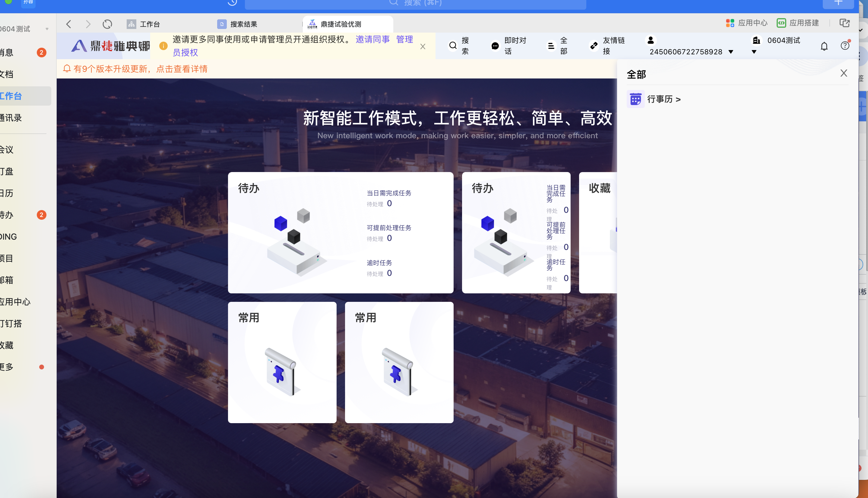Open 应用中心 in the top bar
Image resolution: width=868 pixels, height=498 pixels.
point(746,23)
